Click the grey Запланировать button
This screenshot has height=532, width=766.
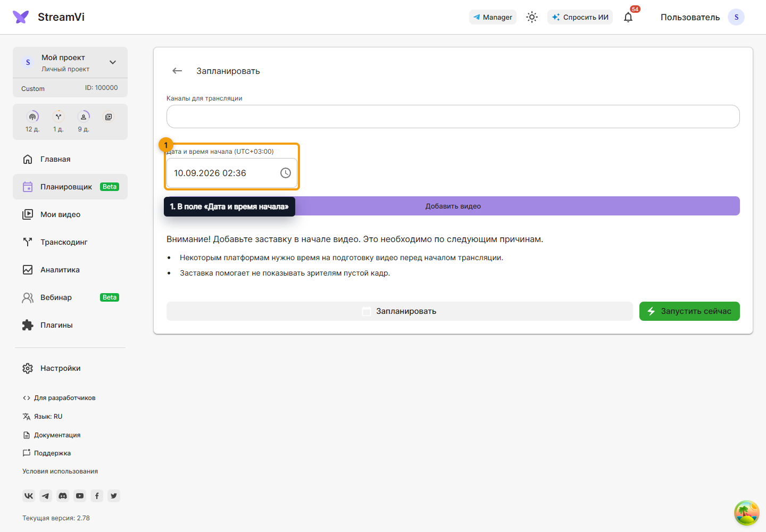click(399, 311)
